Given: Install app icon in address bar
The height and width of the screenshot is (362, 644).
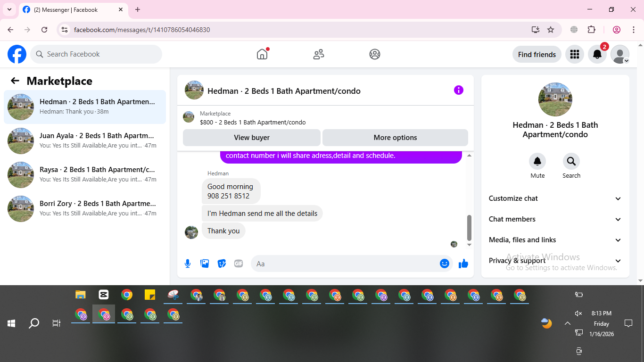Looking at the screenshot, I should (x=535, y=30).
